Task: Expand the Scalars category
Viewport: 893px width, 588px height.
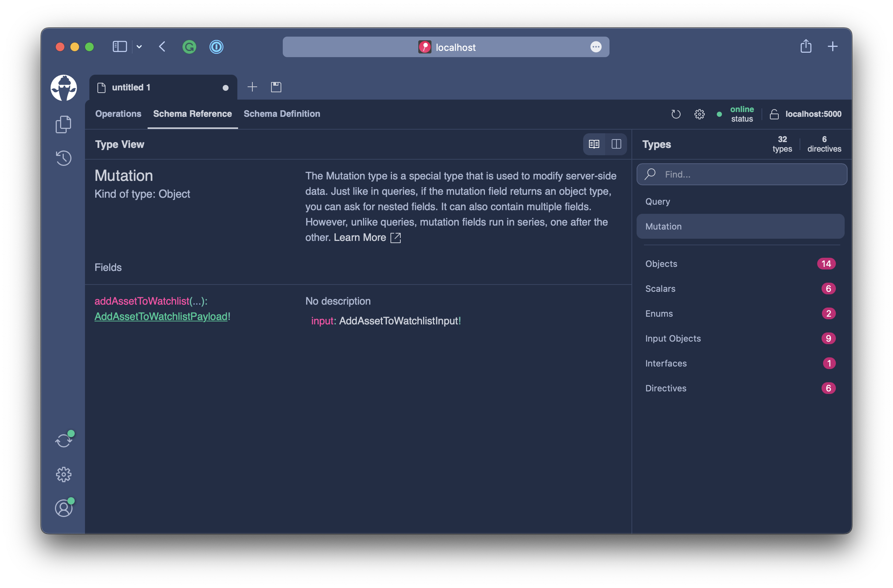Action: pos(740,289)
